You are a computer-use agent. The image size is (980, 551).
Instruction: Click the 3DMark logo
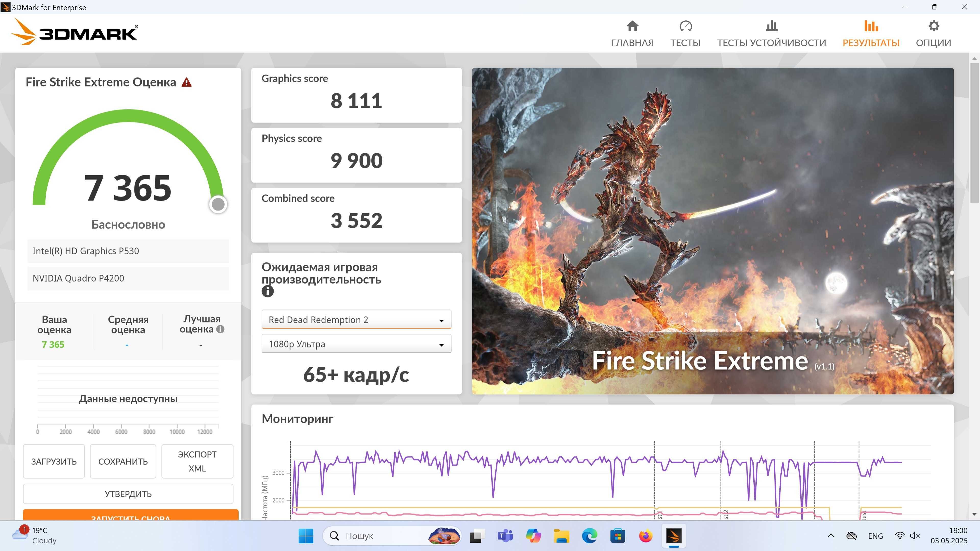pos(75,32)
